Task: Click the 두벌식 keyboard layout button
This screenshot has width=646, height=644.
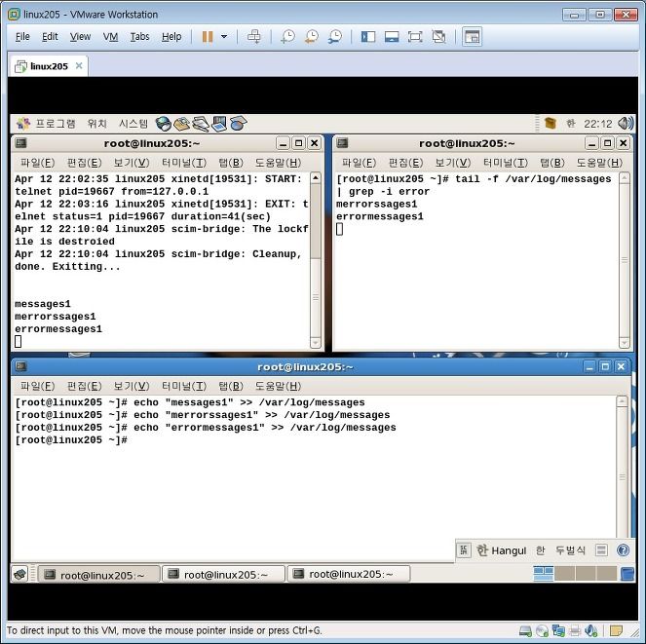Action: pos(570,550)
